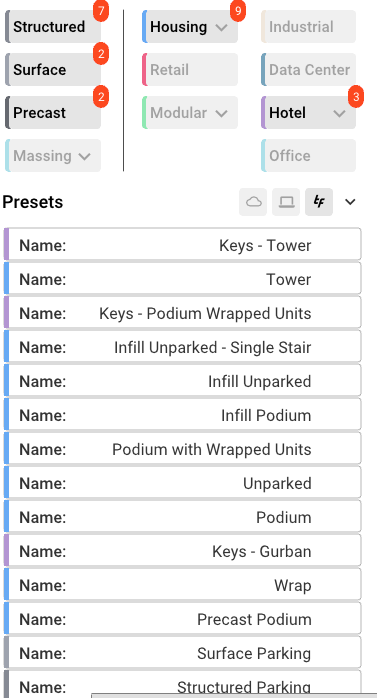
Task: Select the TestFit presets icon
Action: pos(319,202)
